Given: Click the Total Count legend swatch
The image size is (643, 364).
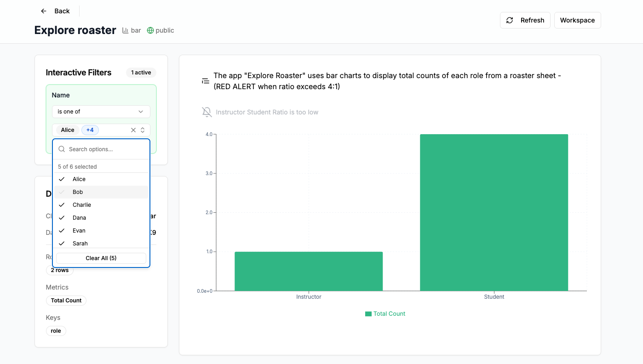Looking at the screenshot, I should pyautogui.click(x=368, y=314).
